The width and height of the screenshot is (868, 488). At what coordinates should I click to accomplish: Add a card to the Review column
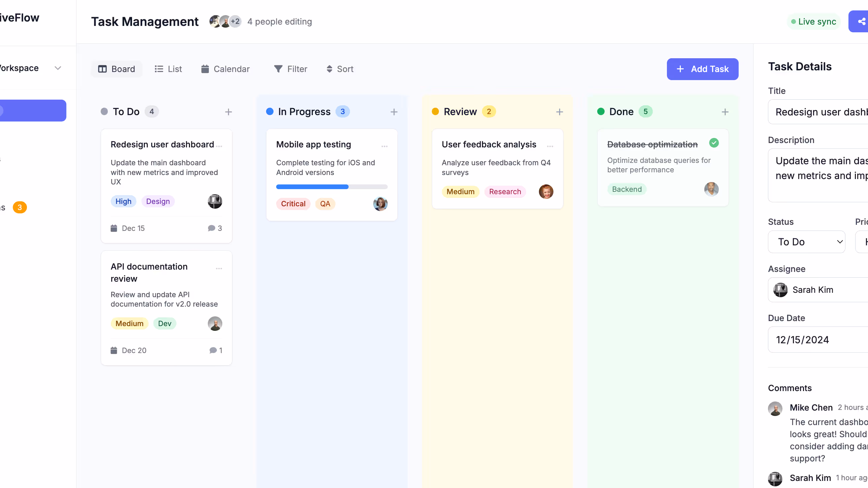pyautogui.click(x=559, y=111)
